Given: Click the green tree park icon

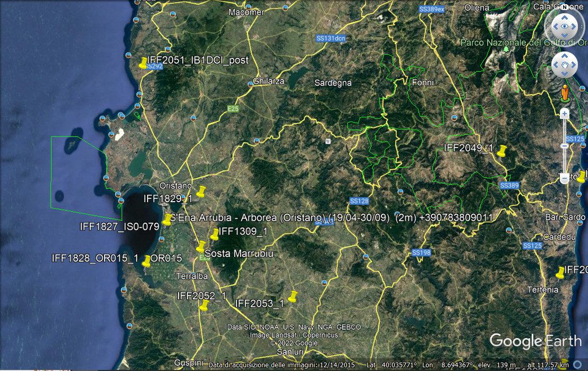Looking at the screenshot, I should [x=507, y=49].
